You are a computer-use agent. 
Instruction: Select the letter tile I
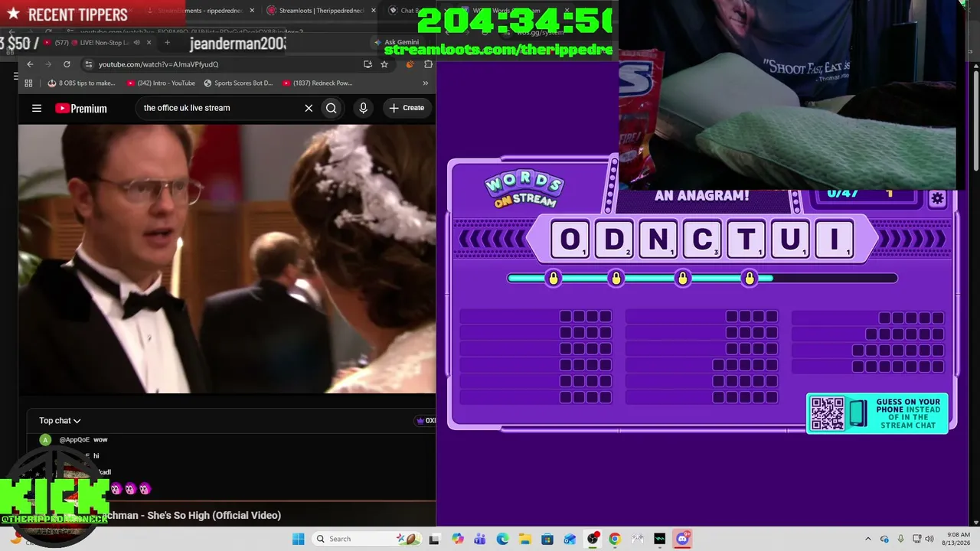(x=834, y=240)
